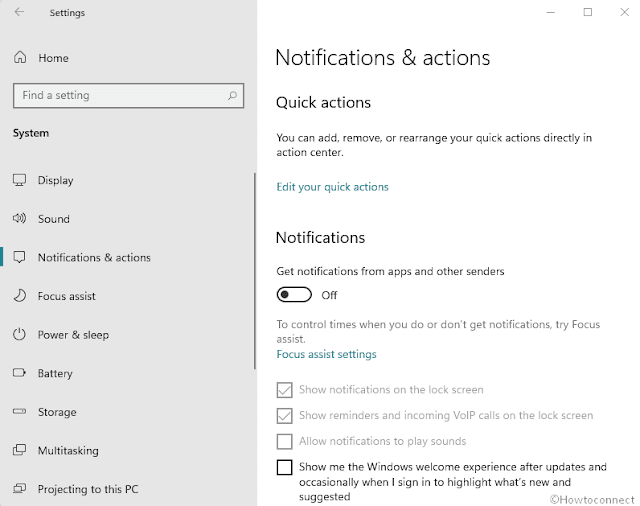The width and height of the screenshot is (640, 506).
Task: Open the Display settings page
Action: pyautogui.click(x=56, y=180)
